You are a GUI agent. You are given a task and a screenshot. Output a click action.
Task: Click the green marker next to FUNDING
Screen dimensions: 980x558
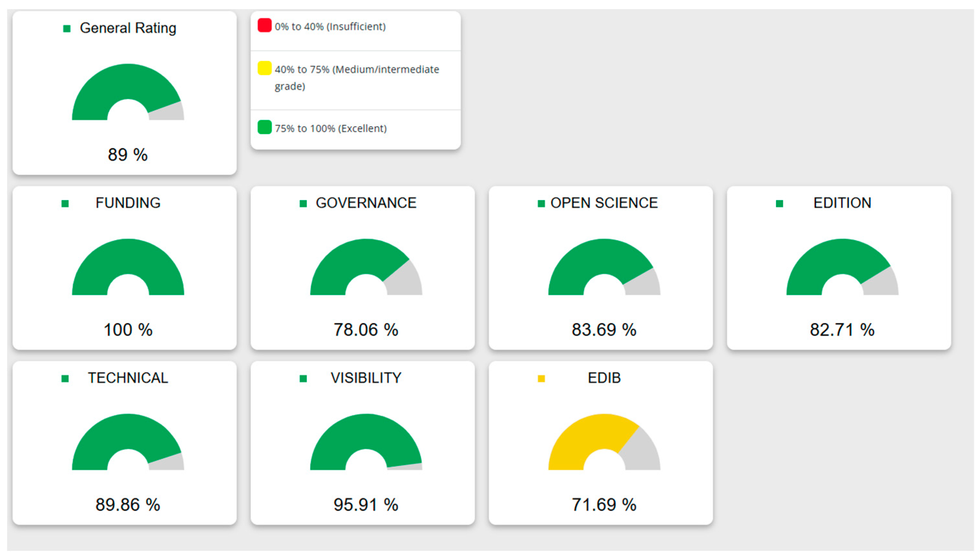click(x=65, y=204)
